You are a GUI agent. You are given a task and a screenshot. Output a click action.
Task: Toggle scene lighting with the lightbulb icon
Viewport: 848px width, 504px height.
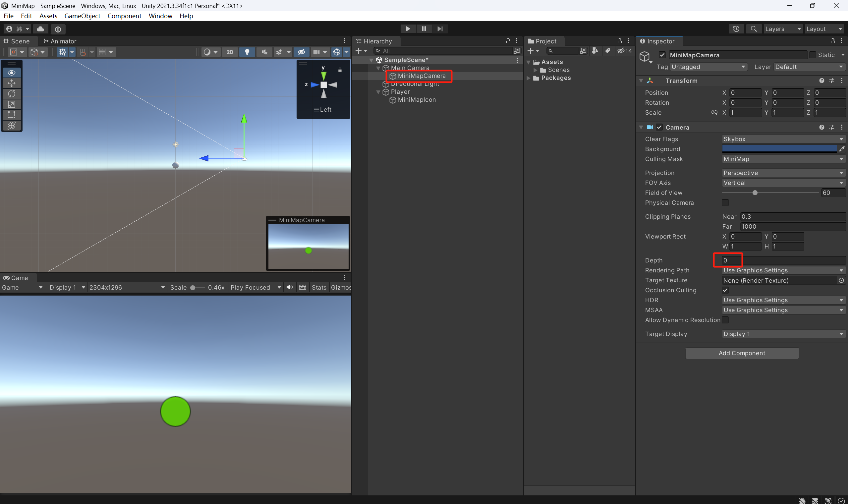click(x=247, y=52)
